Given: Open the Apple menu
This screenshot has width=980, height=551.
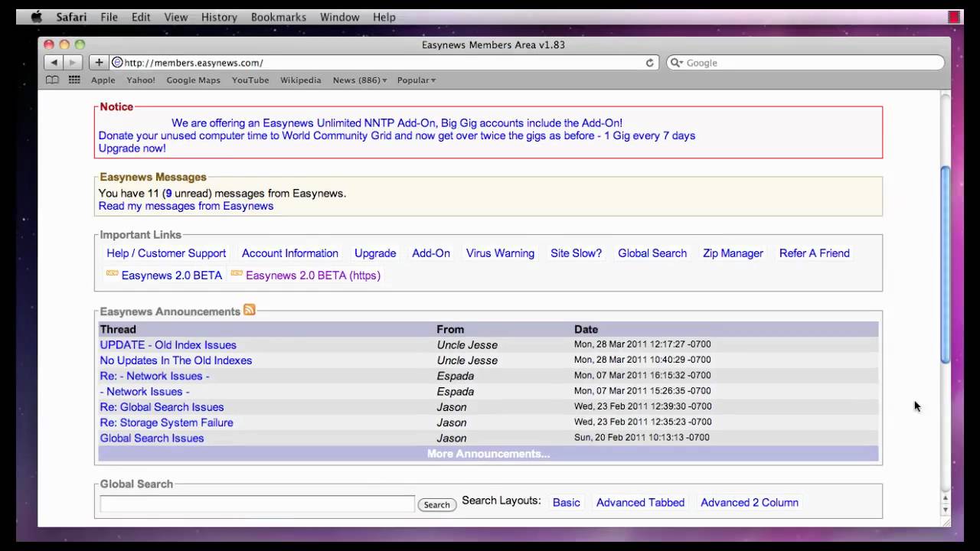Looking at the screenshot, I should 36,17.
